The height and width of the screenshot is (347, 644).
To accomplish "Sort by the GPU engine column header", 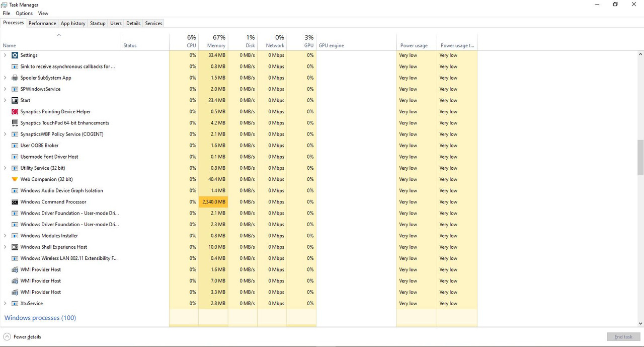I will (x=356, y=42).
